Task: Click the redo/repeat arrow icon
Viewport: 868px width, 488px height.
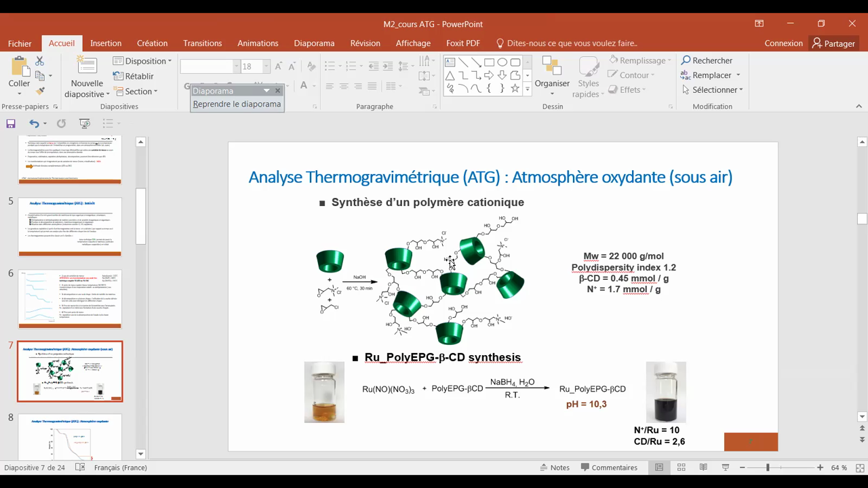Action: coord(61,123)
